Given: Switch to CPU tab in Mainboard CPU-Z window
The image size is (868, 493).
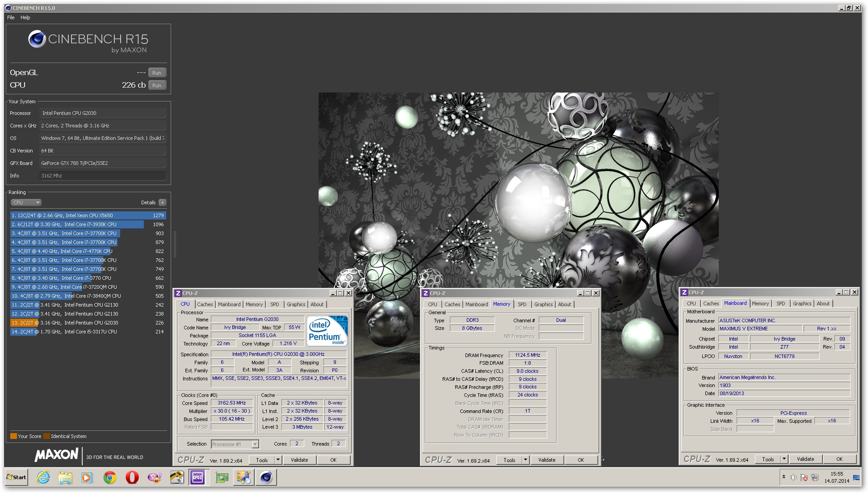Looking at the screenshot, I should pyautogui.click(x=691, y=303).
